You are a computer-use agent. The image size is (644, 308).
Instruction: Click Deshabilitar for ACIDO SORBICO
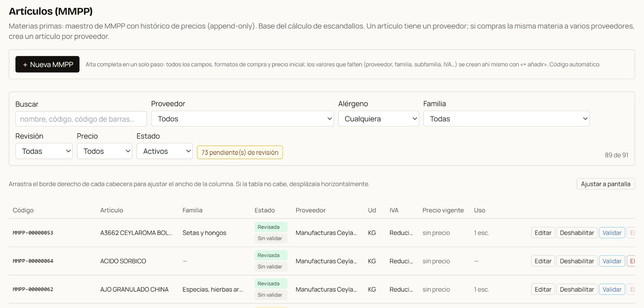(577, 261)
